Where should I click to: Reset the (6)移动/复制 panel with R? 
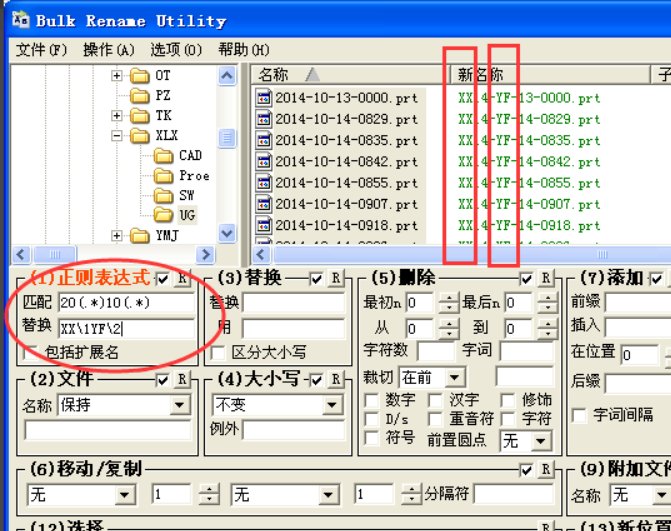[x=546, y=470]
